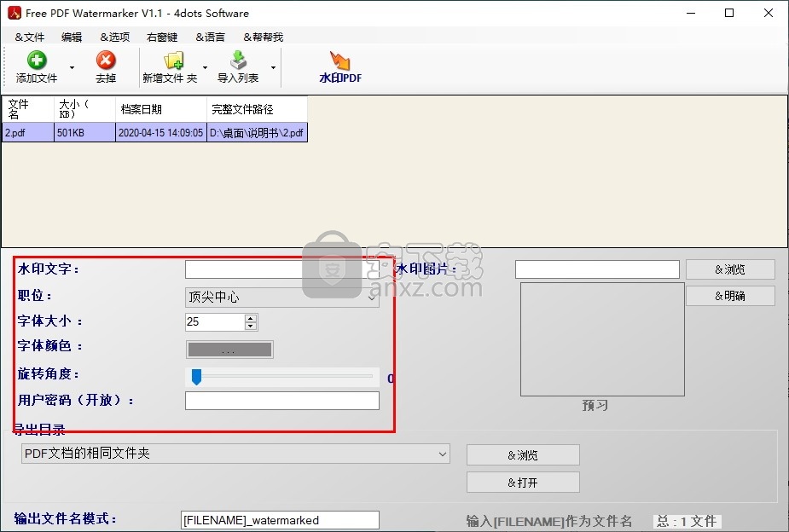
Task: Click the 文件名 column header
Action: pyautogui.click(x=28, y=109)
